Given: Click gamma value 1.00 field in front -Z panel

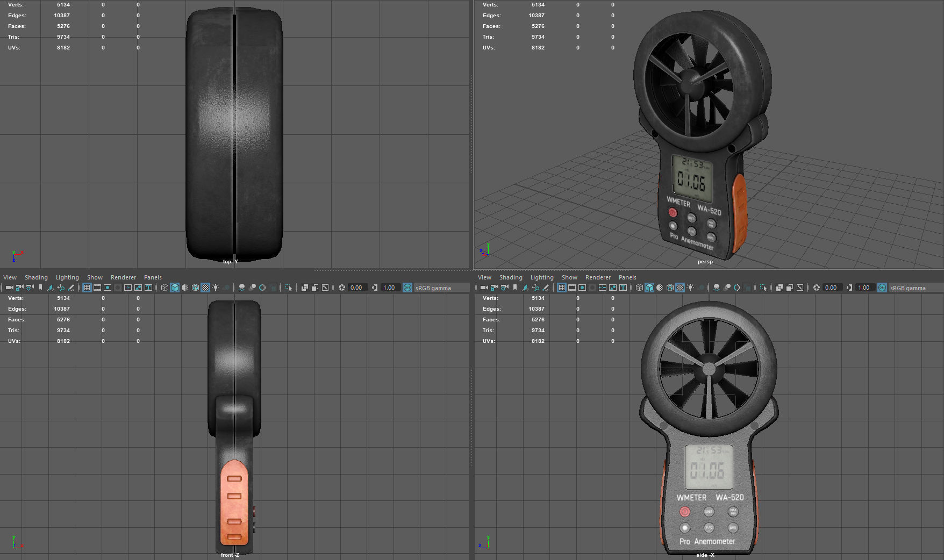Looking at the screenshot, I should 390,288.
